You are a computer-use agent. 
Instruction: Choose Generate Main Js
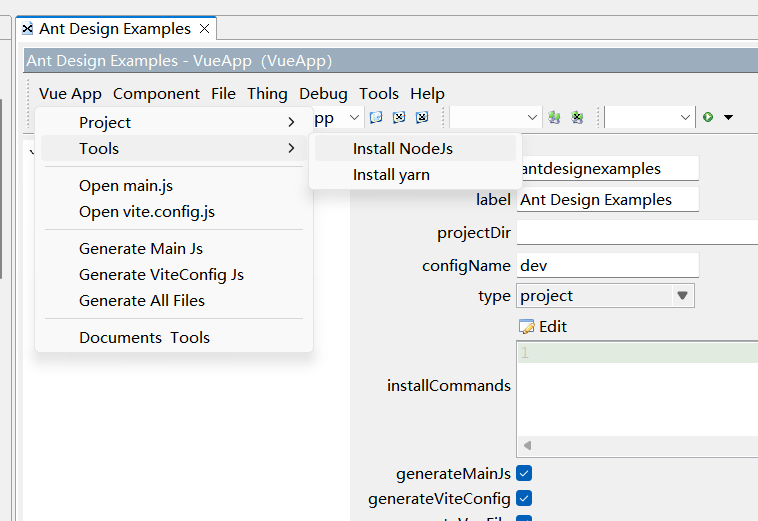tap(174, 248)
